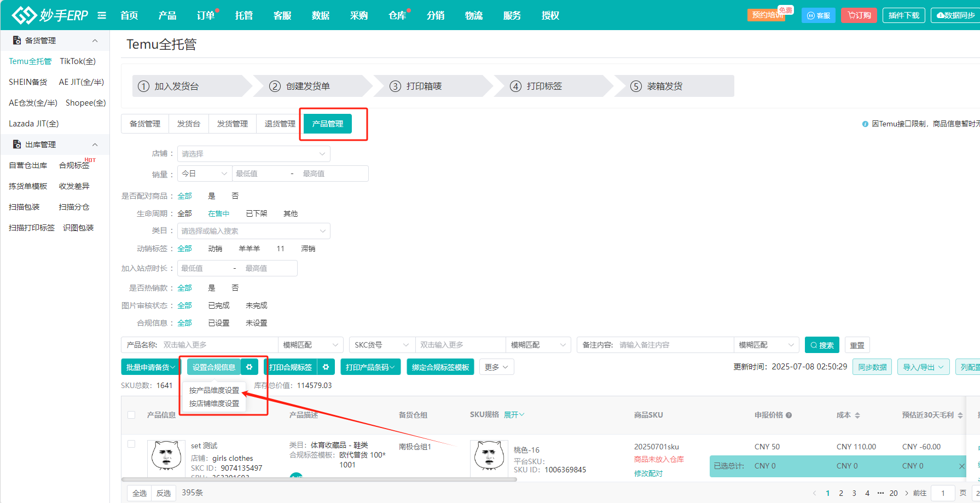Select 未设置 for 合规信息 filter
The image size is (980, 503).
pyautogui.click(x=257, y=323)
